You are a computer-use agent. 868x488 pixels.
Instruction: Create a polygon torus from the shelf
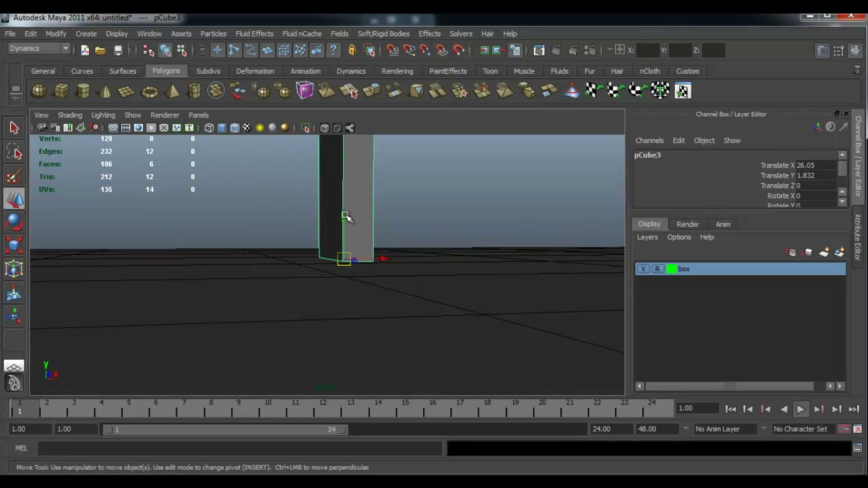click(x=149, y=91)
